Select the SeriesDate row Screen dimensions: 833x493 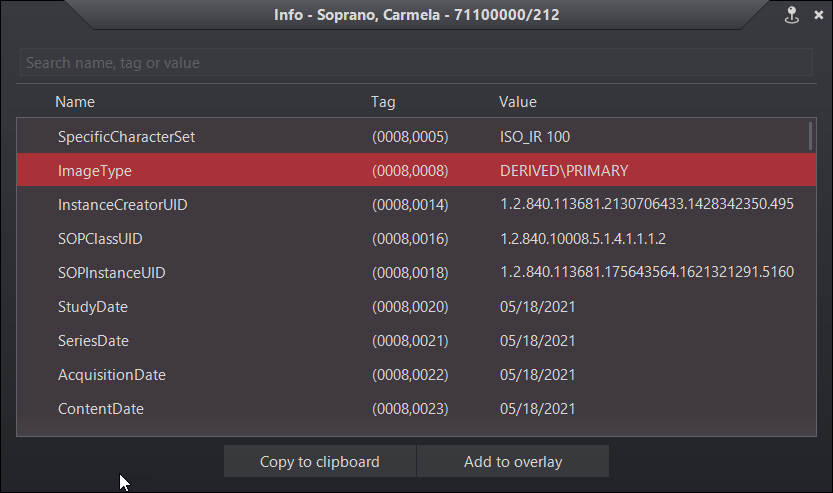tap(93, 341)
